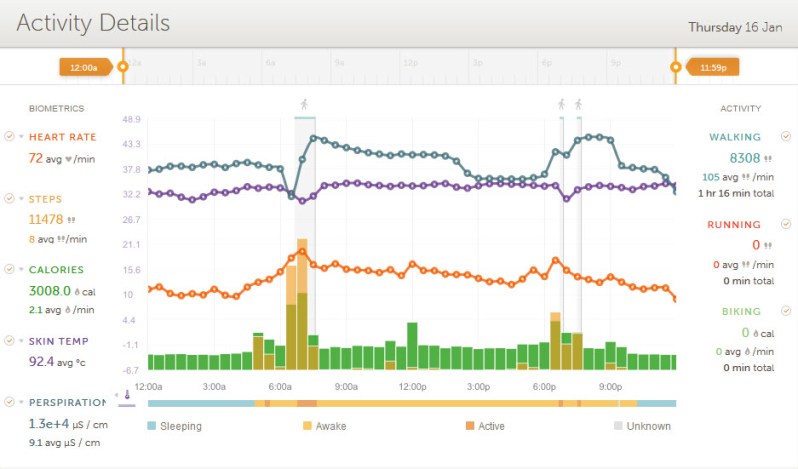798x469 pixels.
Task: Click the last walking figure icon above chart
Action: [578, 104]
